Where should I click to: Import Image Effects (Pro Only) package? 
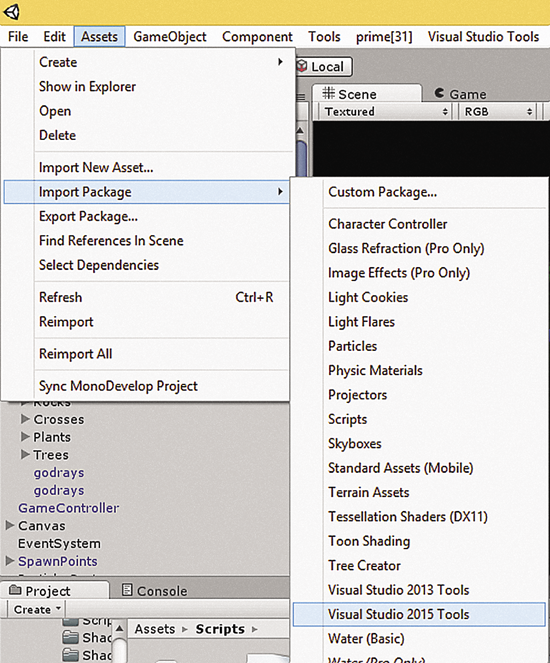point(419,273)
